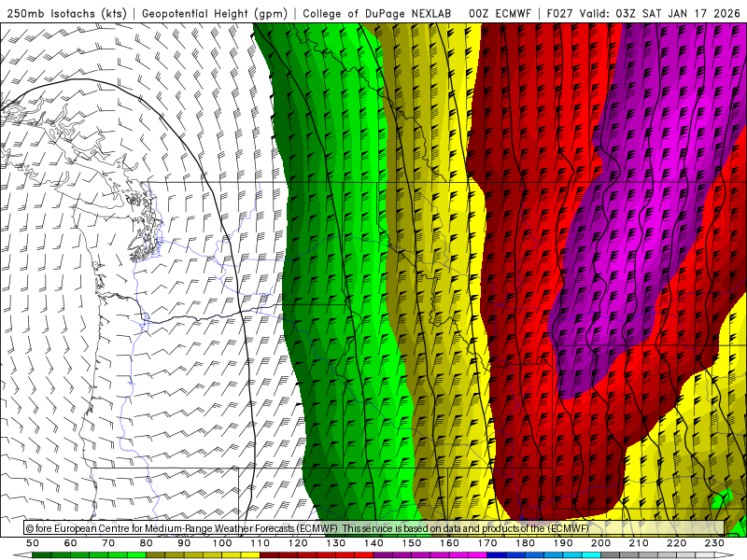Click the 50 label on the colorbar
This screenshot has width=747, height=560.
[33, 543]
